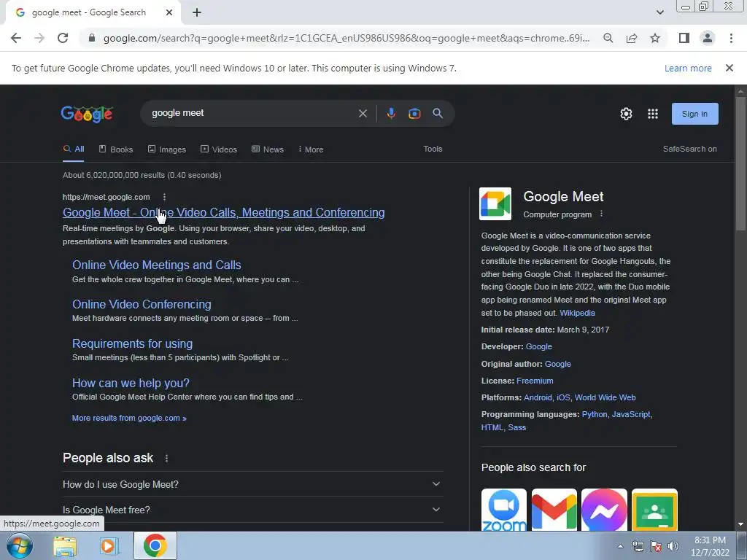Viewport: 747px width, 560px height.
Task: Open the Google Classroom related thumbnail
Action: 654,510
